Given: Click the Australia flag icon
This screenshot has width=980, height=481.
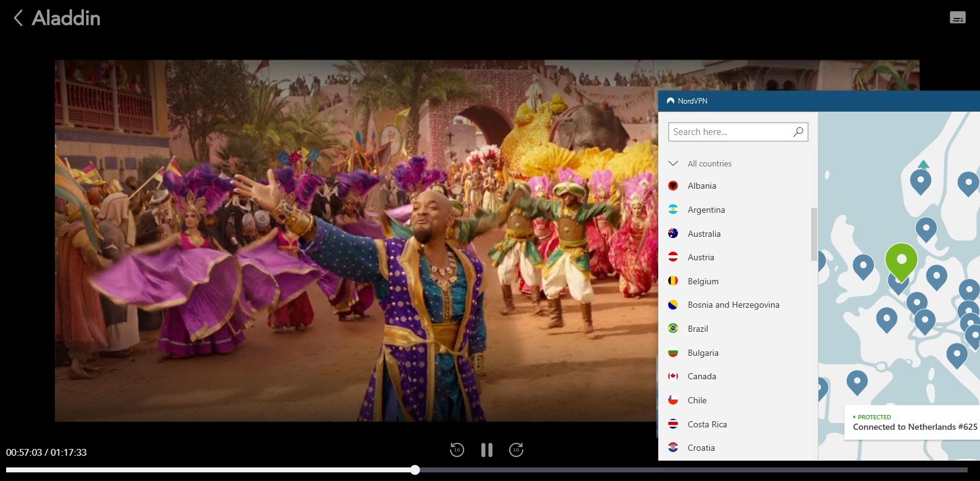Looking at the screenshot, I should click(674, 233).
